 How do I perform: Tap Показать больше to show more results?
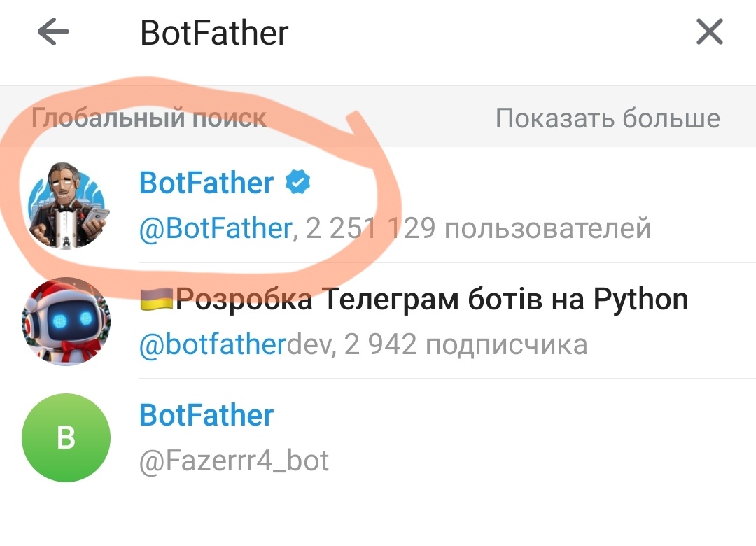pos(608,118)
